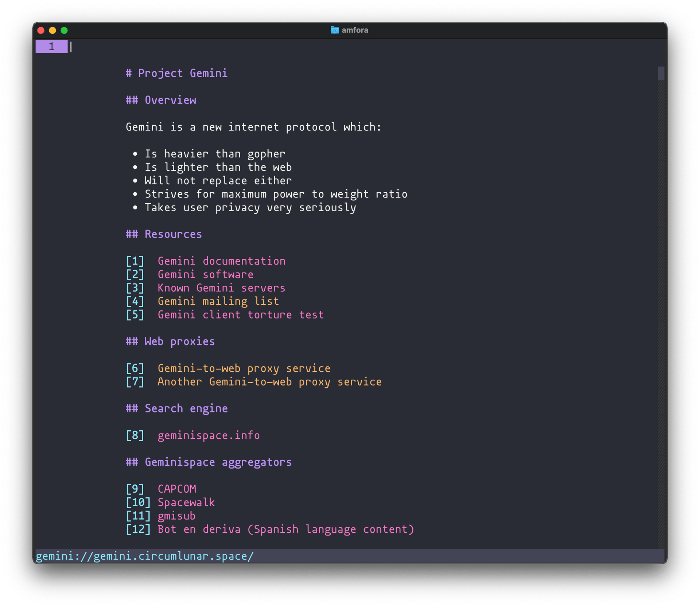
Task: Open the gmisub aggregator link
Action: [176, 516]
